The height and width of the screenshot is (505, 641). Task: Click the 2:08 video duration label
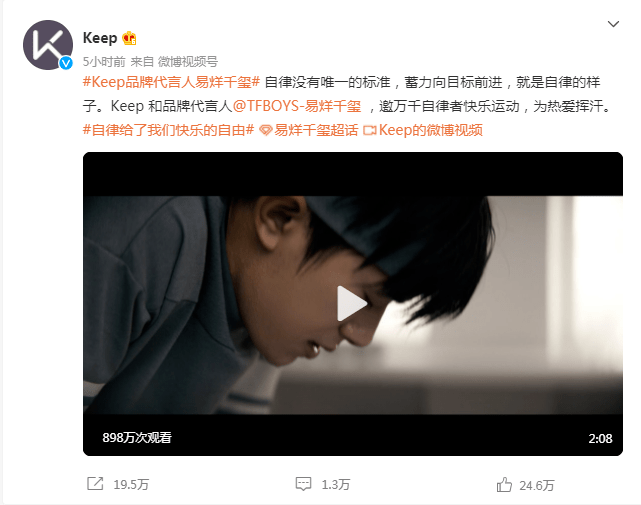click(x=600, y=438)
